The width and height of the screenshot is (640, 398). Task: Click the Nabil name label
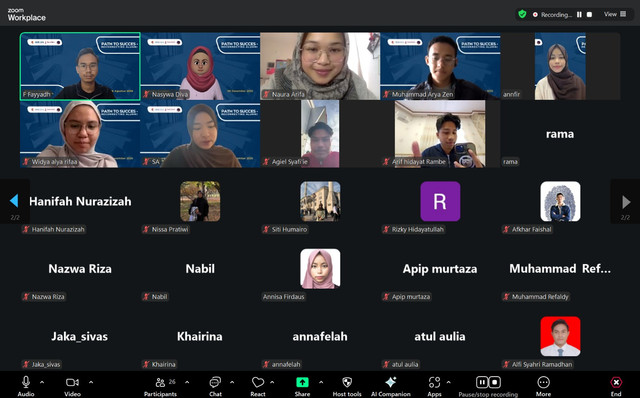click(x=159, y=297)
